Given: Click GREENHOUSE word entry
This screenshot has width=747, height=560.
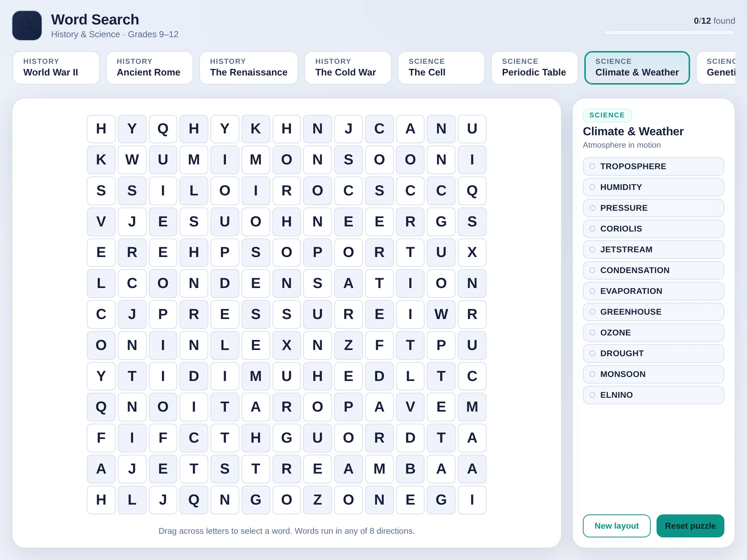Looking at the screenshot, I should (654, 312).
